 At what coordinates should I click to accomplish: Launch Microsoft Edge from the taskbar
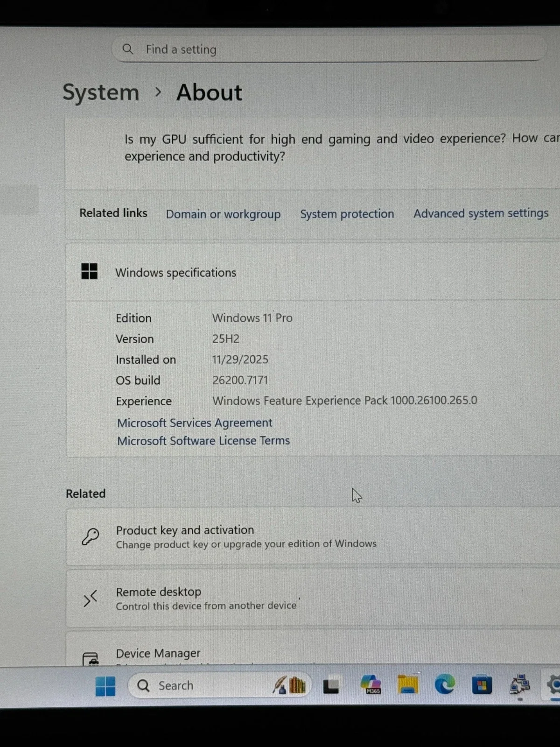pyautogui.click(x=445, y=685)
